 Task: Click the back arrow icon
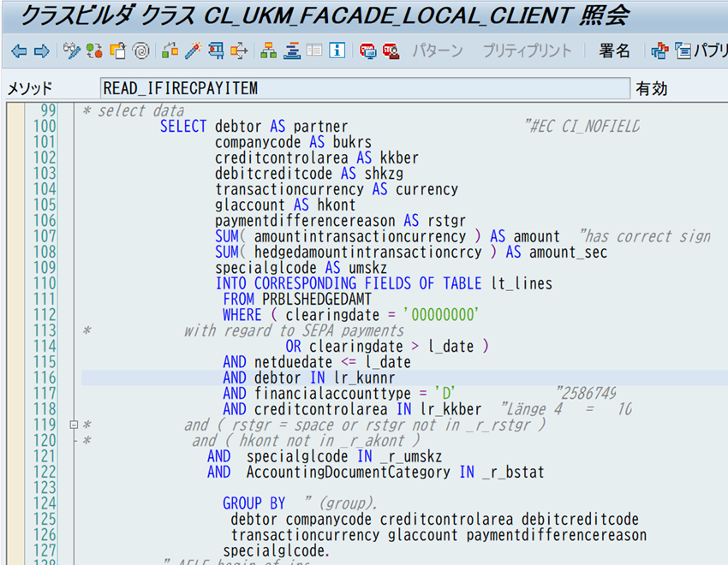click(x=19, y=51)
